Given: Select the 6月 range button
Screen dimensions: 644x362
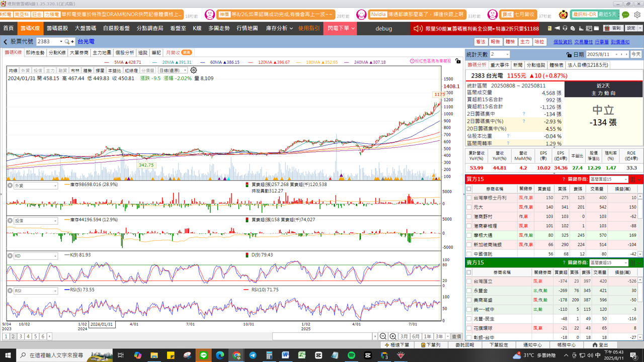Looking at the screenshot, I should point(416,336).
